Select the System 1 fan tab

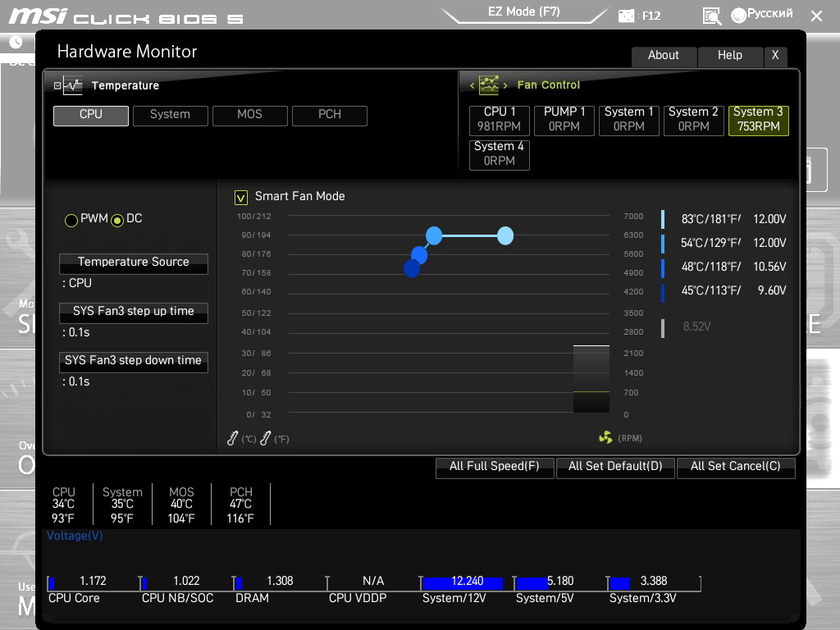[629, 121]
